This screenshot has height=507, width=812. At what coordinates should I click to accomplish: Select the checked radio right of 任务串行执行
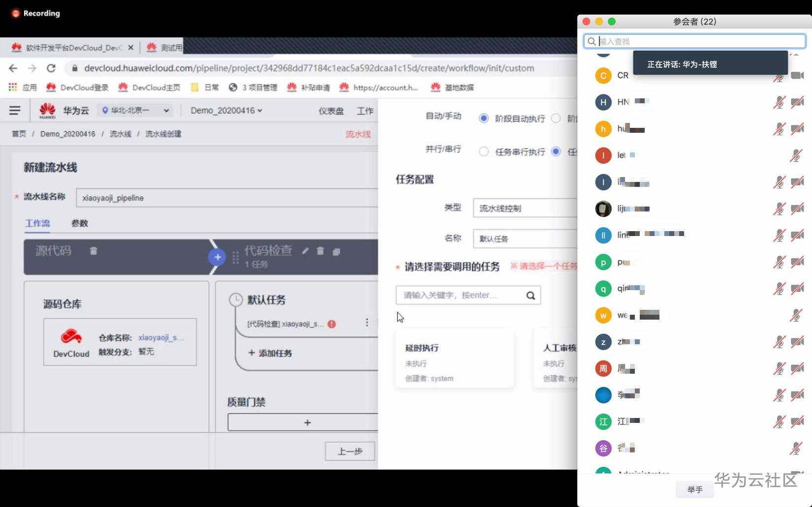click(x=556, y=151)
